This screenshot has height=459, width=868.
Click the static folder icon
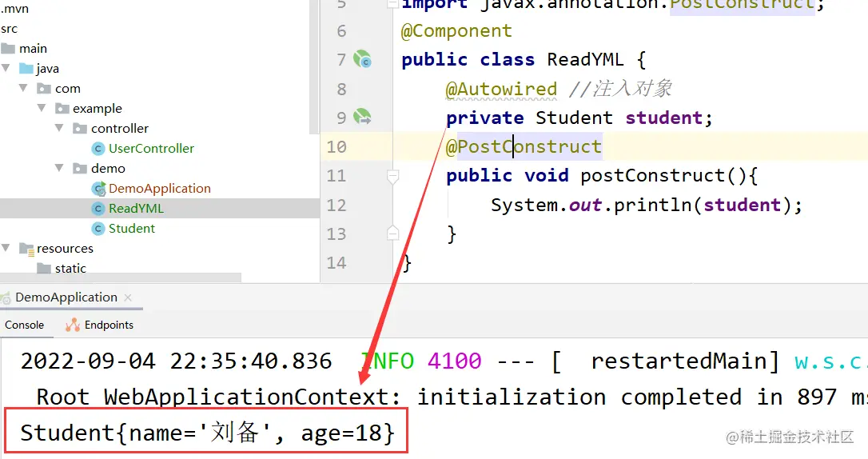click(44, 269)
